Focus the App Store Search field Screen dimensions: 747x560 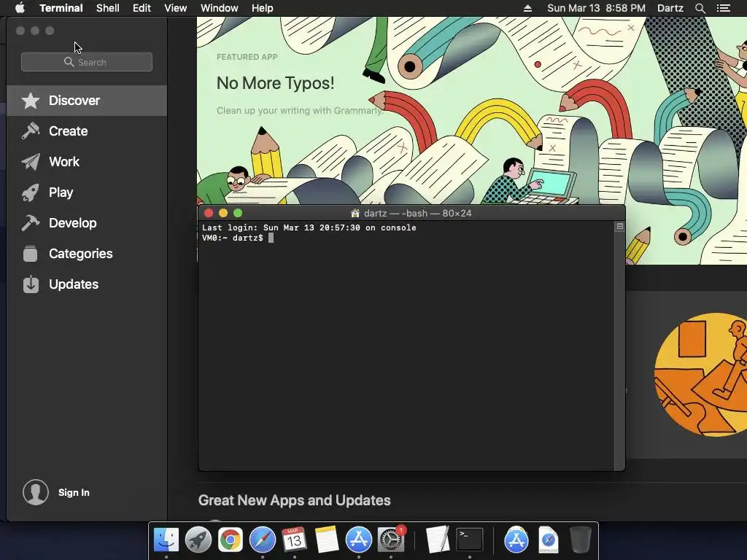[87, 62]
